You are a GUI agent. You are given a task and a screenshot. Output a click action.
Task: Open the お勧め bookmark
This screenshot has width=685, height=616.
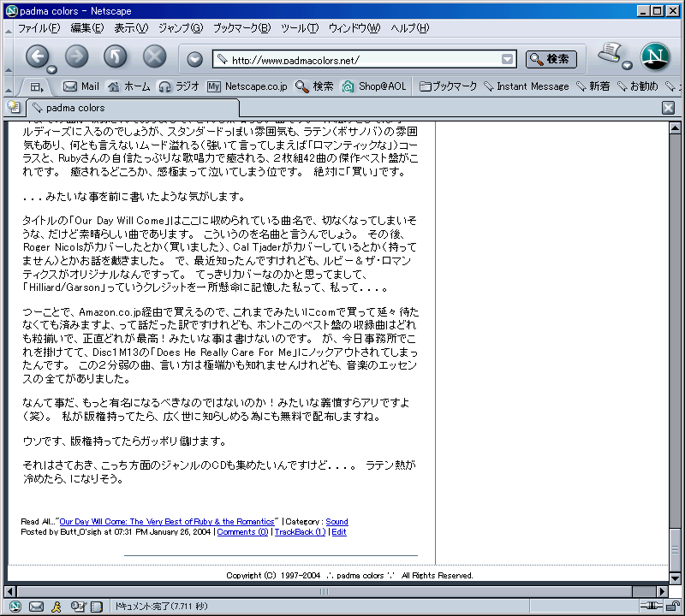coord(638,86)
